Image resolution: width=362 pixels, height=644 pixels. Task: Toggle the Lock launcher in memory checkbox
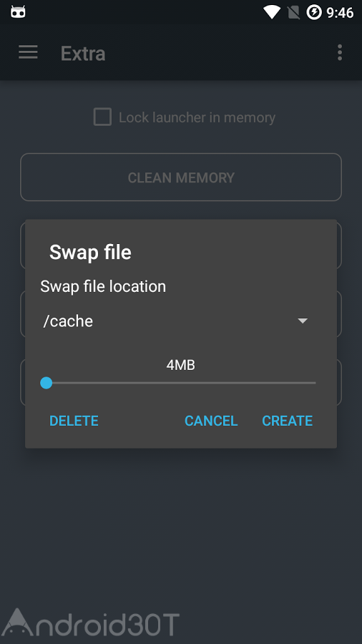102,117
